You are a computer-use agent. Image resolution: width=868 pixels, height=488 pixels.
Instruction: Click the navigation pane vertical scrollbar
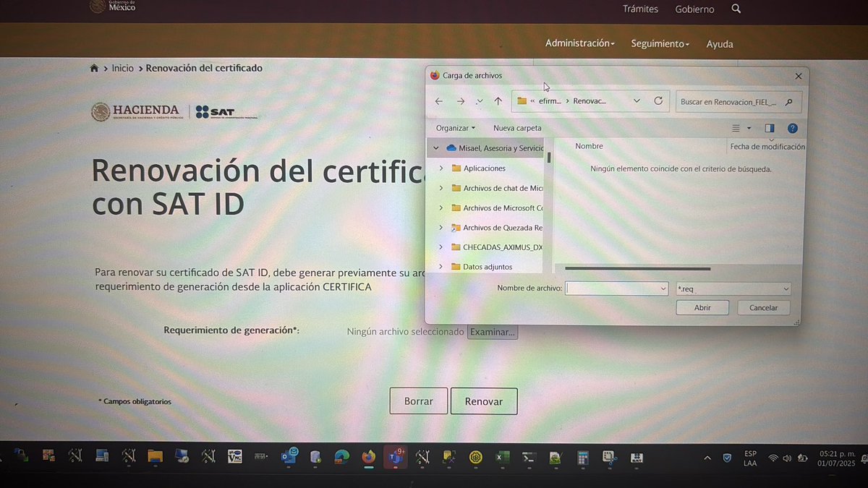pyautogui.click(x=550, y=157)
